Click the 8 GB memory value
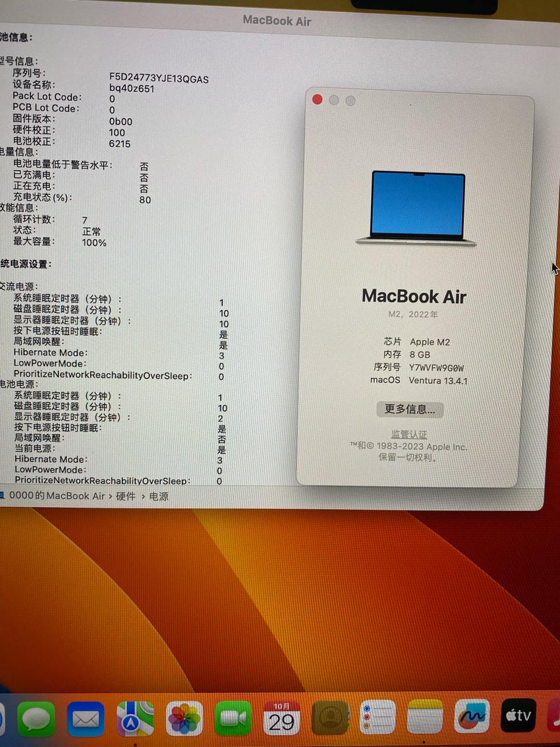 [420, 355]
